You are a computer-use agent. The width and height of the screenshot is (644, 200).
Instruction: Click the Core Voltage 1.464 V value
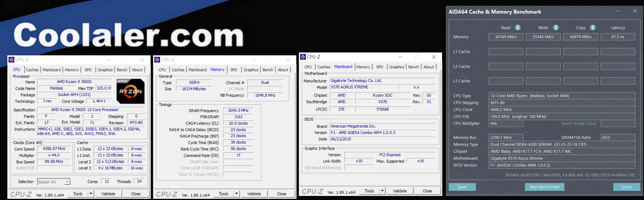click(x=99, y=101)
